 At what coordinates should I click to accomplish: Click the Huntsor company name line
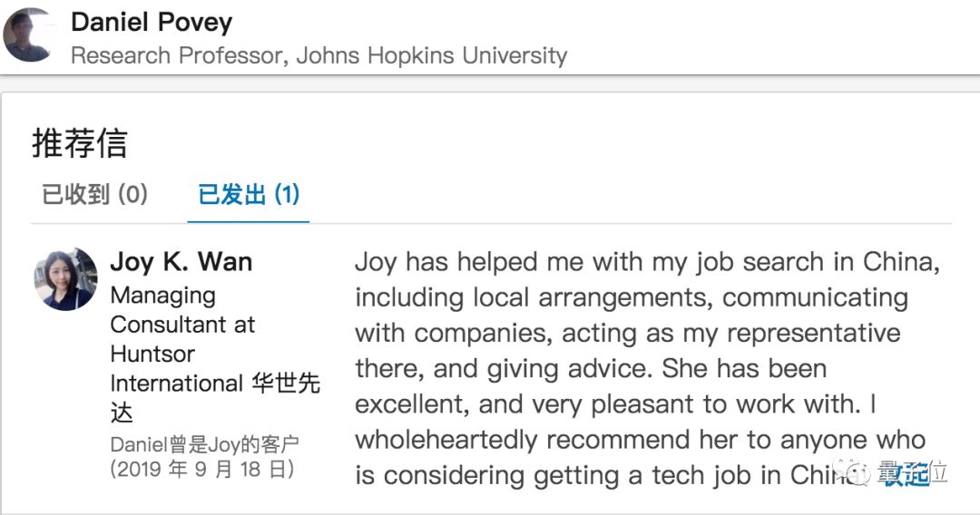click(152, 354)
